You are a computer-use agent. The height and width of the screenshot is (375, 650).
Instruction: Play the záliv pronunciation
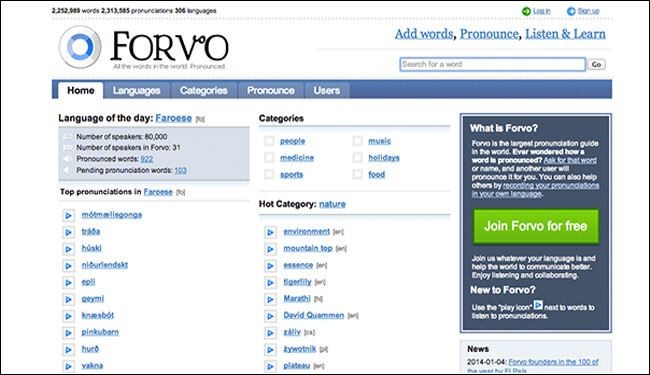tap(270, 333)
